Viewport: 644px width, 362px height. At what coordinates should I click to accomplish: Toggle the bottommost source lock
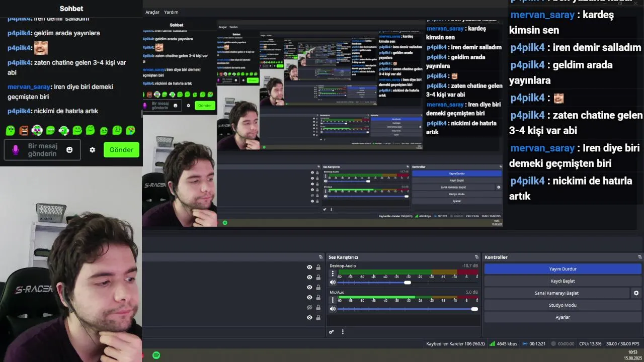coord(318,317)
